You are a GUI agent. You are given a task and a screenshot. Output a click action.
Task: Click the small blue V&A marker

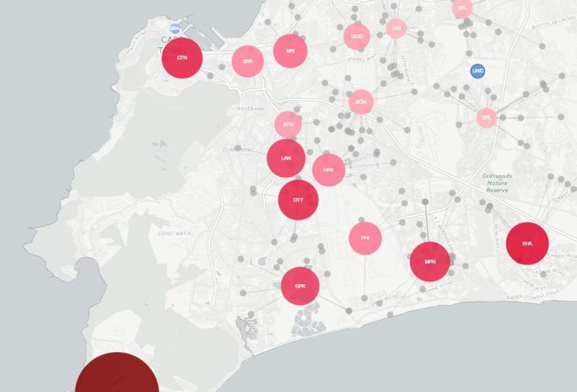(x=174, y=28)
